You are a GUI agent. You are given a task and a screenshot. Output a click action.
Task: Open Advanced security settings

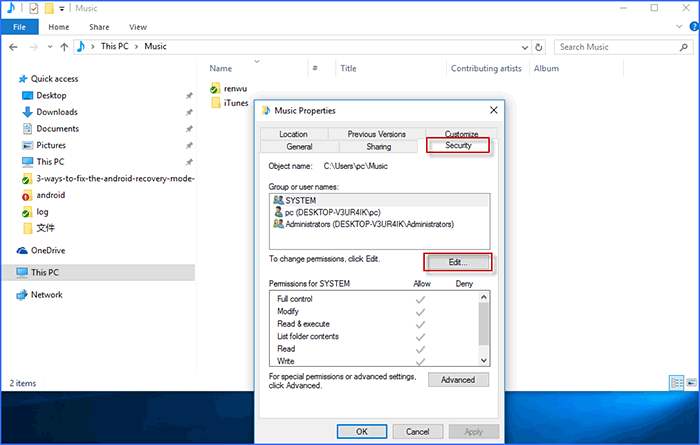pyautogui.click(x=458, y=380)
